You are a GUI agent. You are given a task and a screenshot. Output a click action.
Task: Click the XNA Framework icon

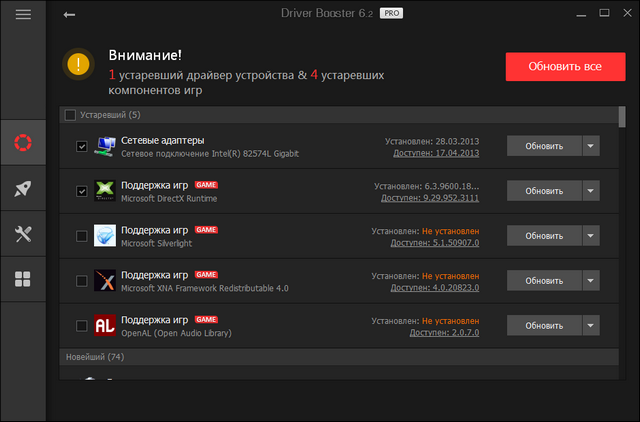click(x=105, y=280)
